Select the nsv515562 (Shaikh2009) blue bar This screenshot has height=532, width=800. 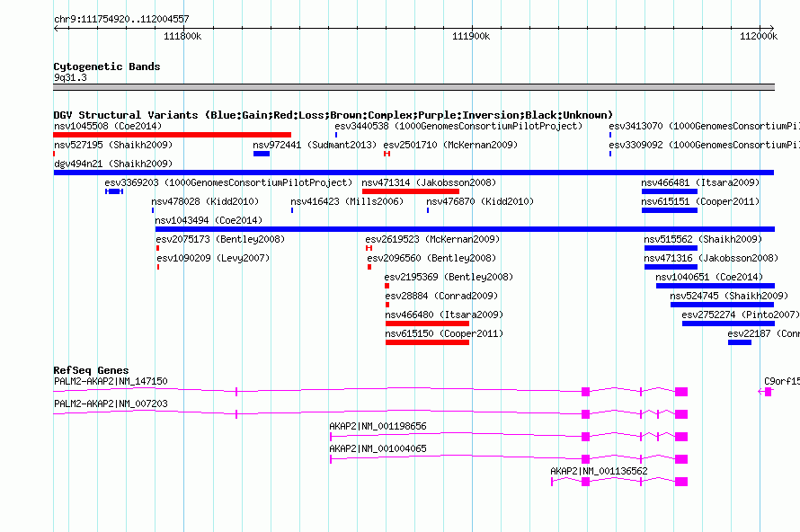(x=671, y=248)
